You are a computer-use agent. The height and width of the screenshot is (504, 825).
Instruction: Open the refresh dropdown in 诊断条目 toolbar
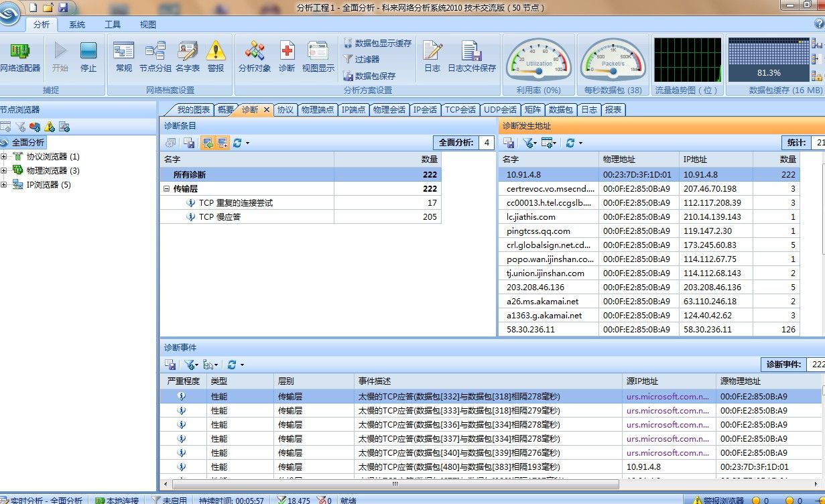click(x=247, y=143)
